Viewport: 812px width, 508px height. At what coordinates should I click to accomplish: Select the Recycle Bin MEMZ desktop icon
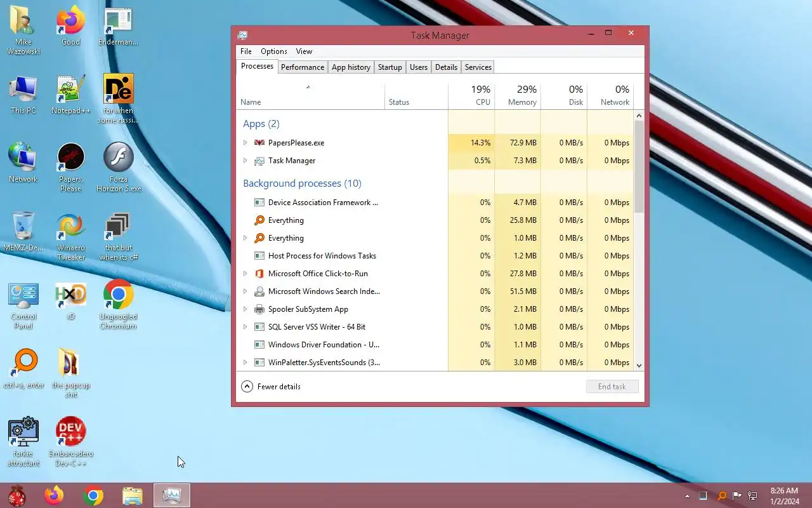23,232
